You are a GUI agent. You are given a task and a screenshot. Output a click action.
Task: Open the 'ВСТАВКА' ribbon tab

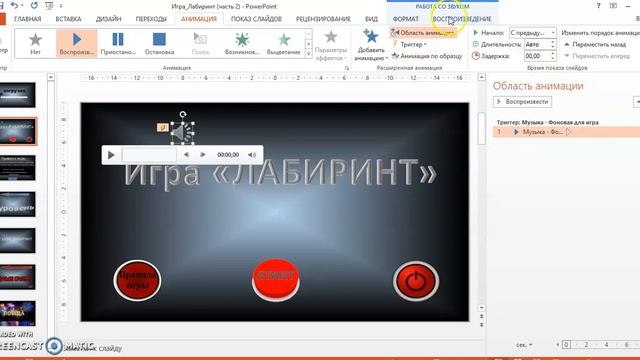[68, 19]
